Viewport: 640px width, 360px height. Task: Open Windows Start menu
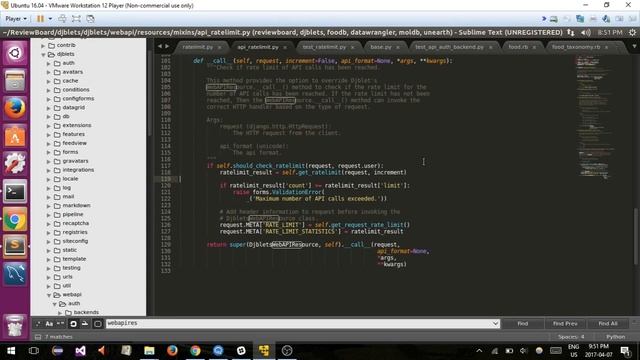(11, 351)
